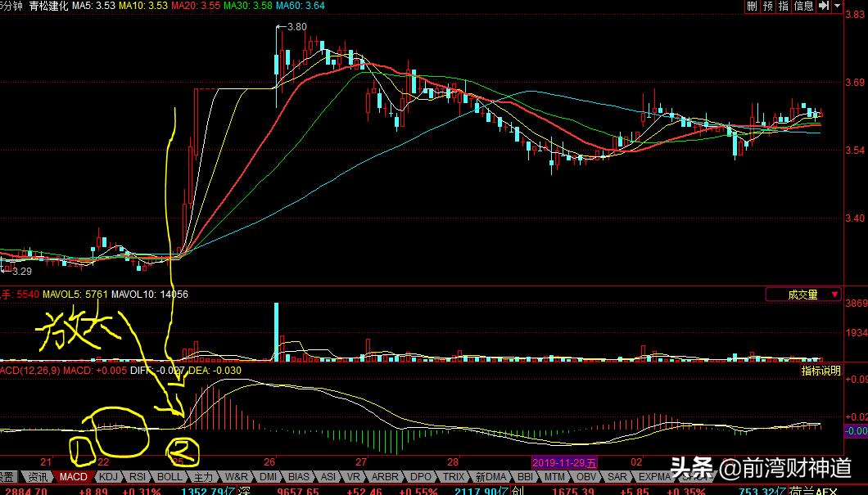Click the MA60: 3.64 legend value
The image size is (868, 495).
pyautogui.click(x=300, y=6)
